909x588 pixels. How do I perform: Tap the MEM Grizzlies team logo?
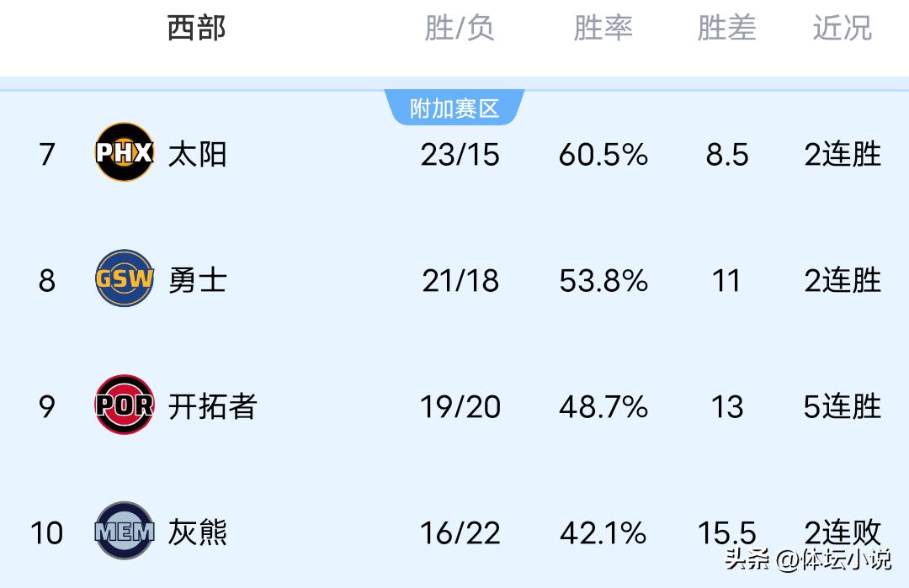pyautogui.click(x=125, y=531)
